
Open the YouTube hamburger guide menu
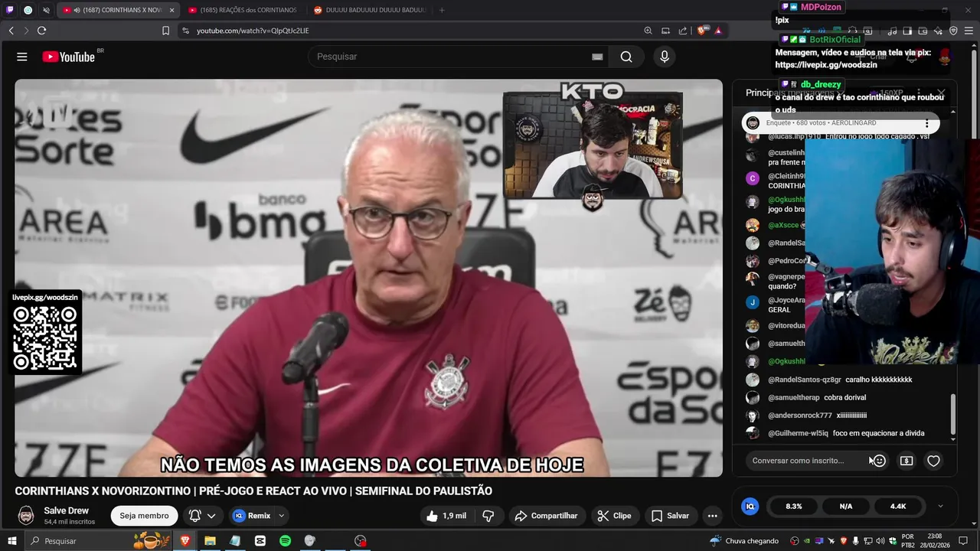[22, 57]
